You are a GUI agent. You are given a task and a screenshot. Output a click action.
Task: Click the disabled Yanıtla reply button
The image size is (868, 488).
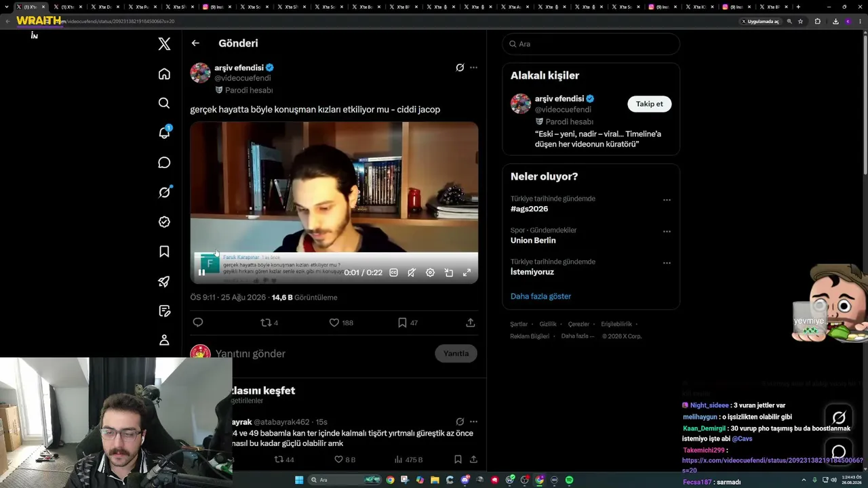(x=456, y=353)
